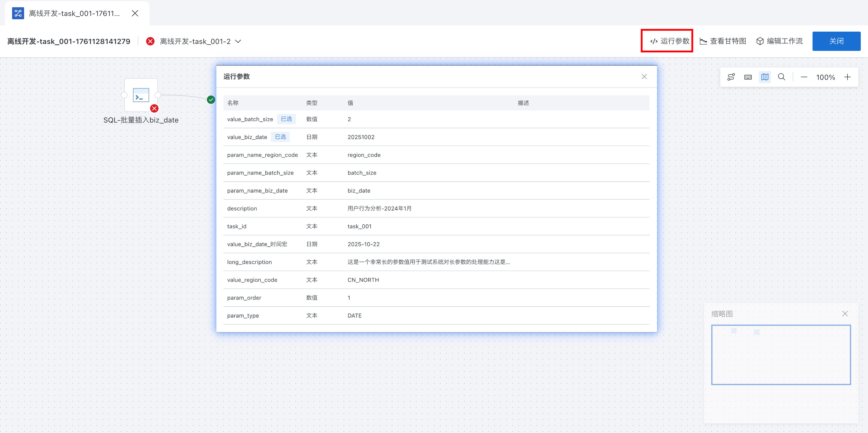This screenshot has width=868, height=433.
Task: Select the 离线开发-task_001 tab
Action: 74,14
